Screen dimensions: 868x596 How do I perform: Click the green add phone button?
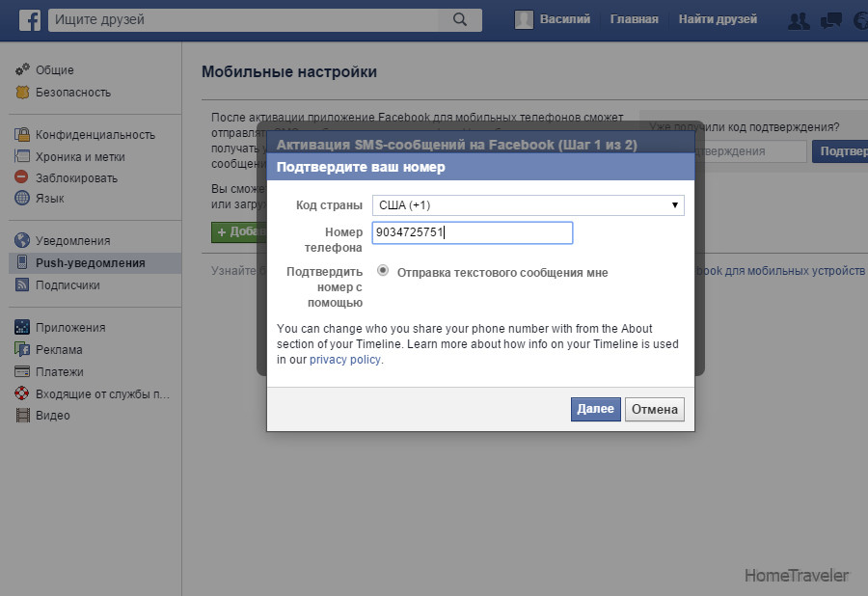click(x=239, y=231)
